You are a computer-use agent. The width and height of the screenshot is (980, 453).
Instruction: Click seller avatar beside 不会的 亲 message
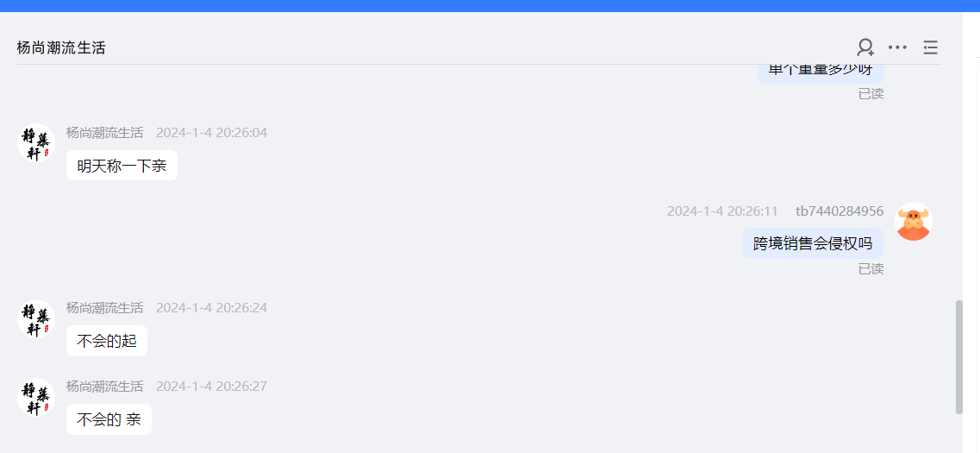tap(36, 397)
